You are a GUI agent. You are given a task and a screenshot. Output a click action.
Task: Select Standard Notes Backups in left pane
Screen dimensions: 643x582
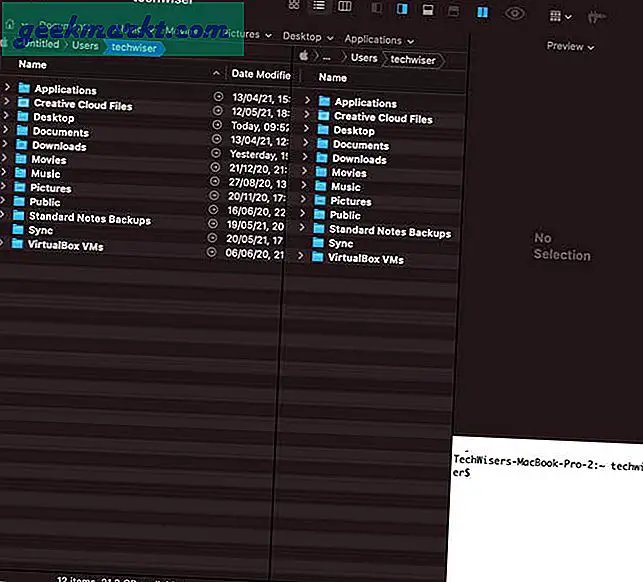coord(90,218)
